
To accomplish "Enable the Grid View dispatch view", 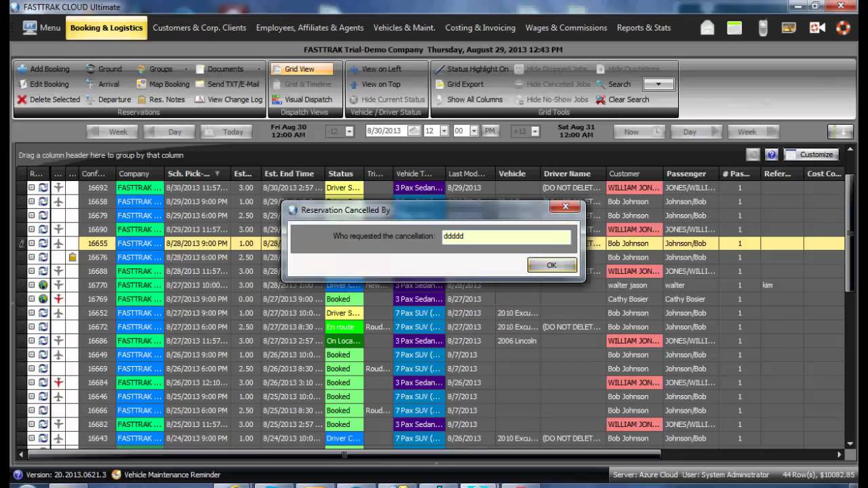I will (x=302, y=69).
